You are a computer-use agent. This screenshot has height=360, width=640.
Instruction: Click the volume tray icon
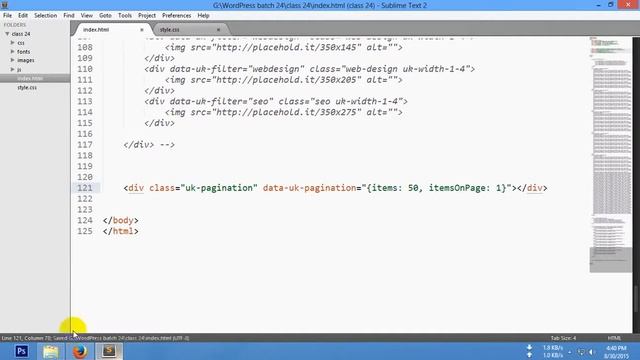coord(592,352)
